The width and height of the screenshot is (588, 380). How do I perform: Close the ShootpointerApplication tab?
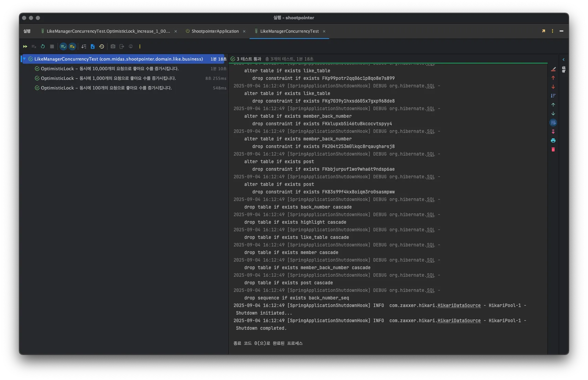point(244,31)
